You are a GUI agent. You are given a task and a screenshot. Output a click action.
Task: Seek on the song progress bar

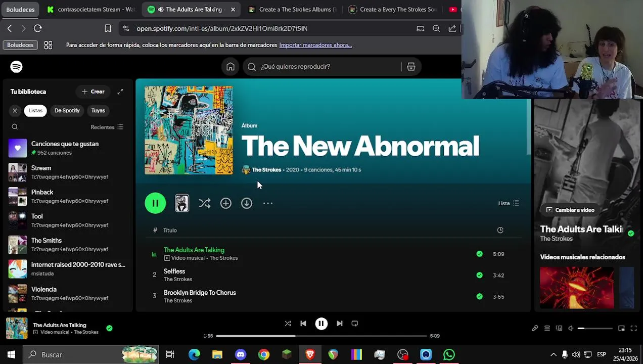click(321, 336)
